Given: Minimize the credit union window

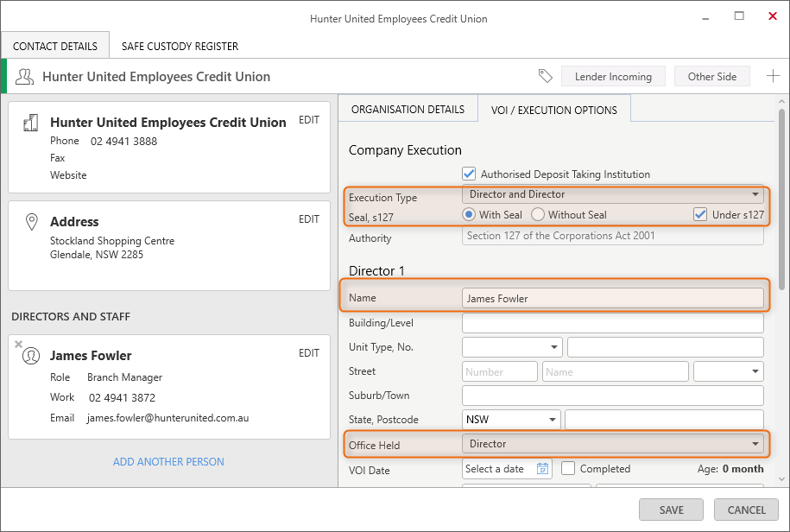Looking at the screenshot, I should 705,18.
